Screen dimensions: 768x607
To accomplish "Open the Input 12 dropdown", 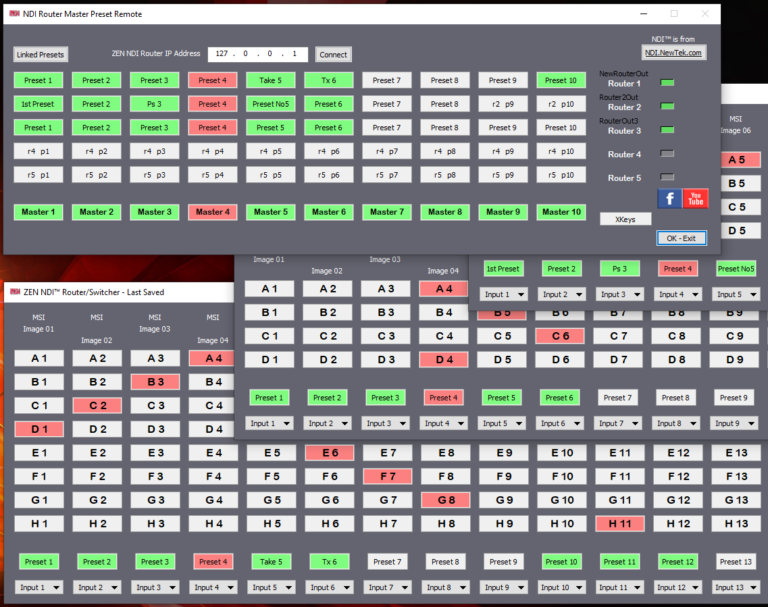I will 676,587.
